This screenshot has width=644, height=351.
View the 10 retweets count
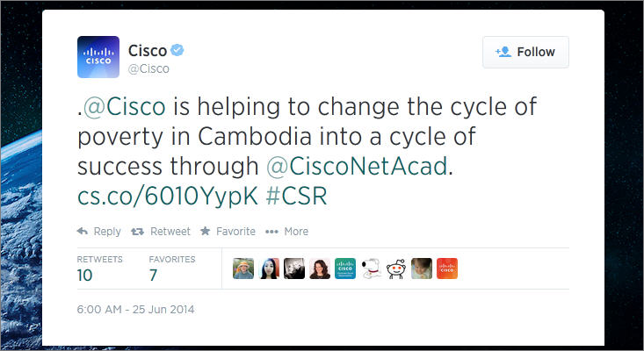coord(85,276)
